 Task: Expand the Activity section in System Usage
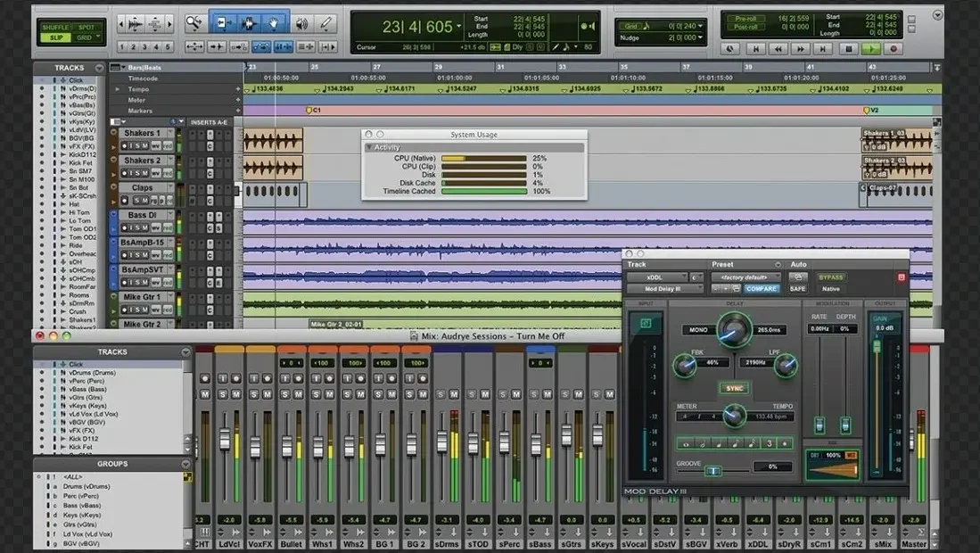tap(369, 147)
